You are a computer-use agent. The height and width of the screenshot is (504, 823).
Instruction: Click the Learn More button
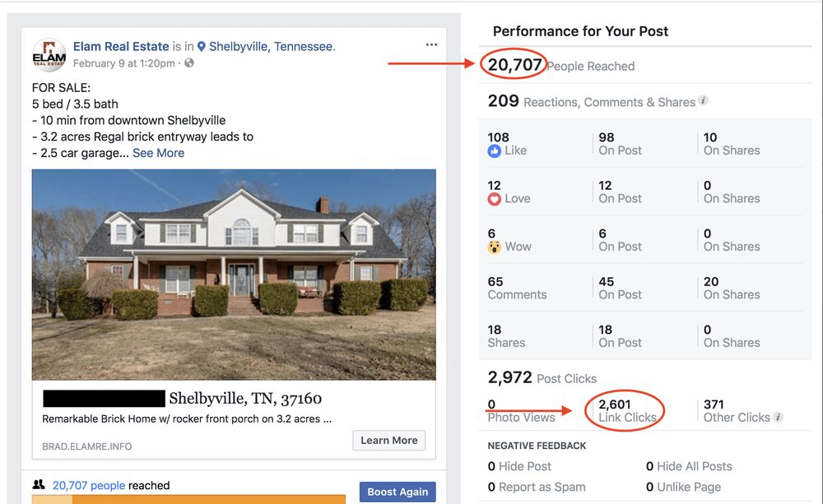coord(389,441)
